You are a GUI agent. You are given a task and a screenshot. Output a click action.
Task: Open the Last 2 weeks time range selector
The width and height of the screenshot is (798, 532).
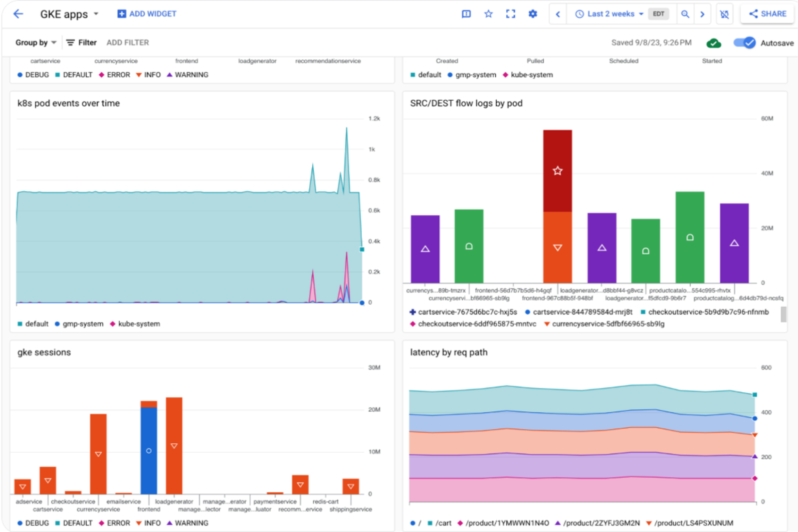coord(609,14)
